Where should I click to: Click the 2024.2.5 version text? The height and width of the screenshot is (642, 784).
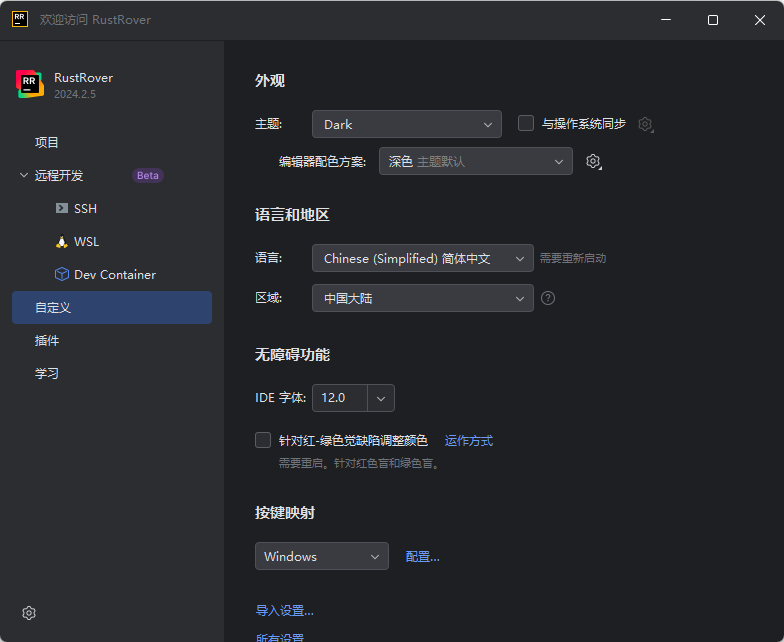[75, 94]
